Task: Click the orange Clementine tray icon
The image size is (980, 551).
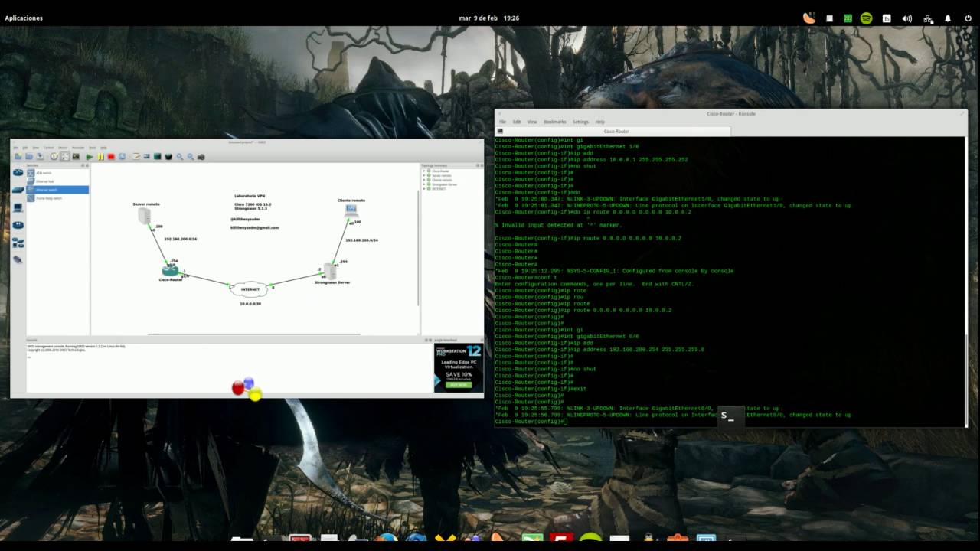Action: click(x=809, y=18)
